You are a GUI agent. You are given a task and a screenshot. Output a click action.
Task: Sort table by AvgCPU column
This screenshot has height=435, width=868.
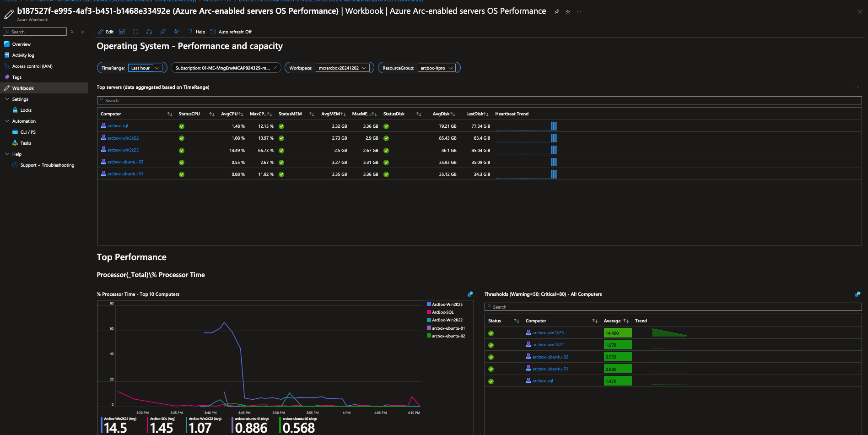[232, 114]
